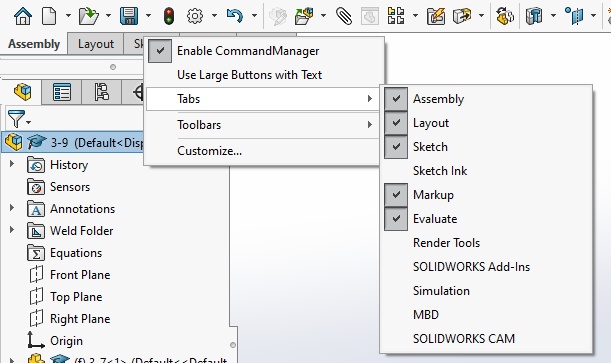Click the filter funnel icon
Image resolution: width=611 pixels, height=363 pixels.
16,118
